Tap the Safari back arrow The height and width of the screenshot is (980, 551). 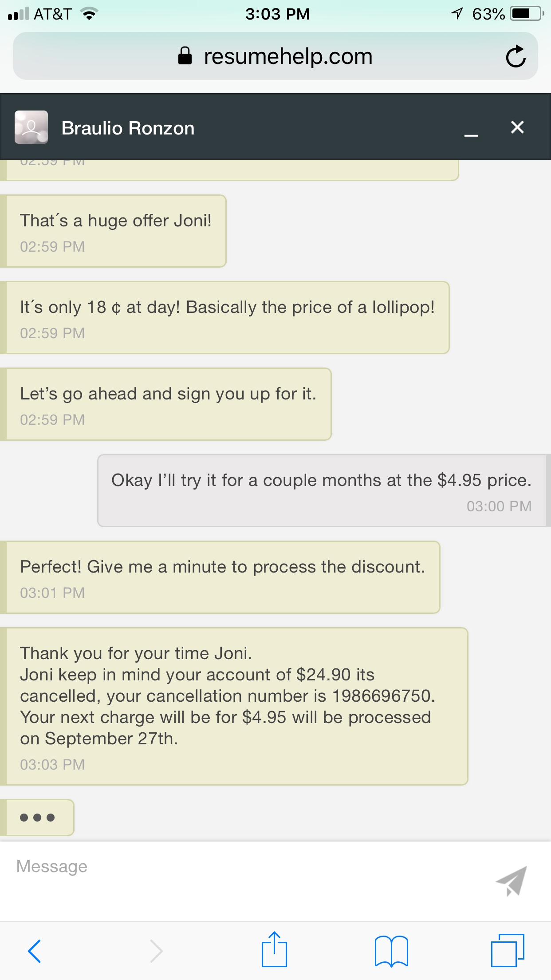click(x=35, y=951)
